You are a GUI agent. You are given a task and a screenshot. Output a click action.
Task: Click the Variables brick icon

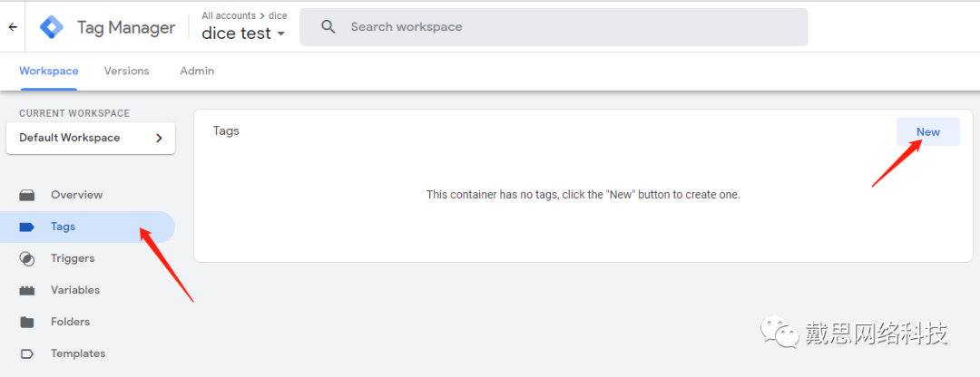pos(27,290)
